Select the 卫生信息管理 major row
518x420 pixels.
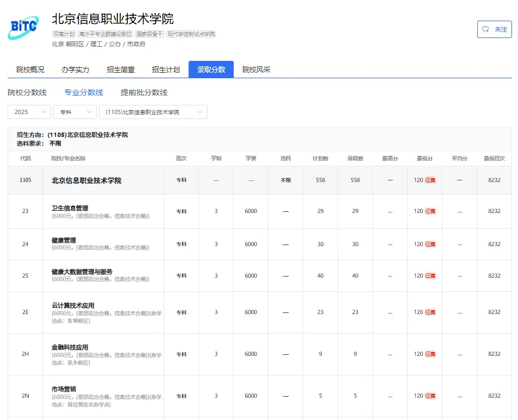pyautogui.click(x=260, y=211)
